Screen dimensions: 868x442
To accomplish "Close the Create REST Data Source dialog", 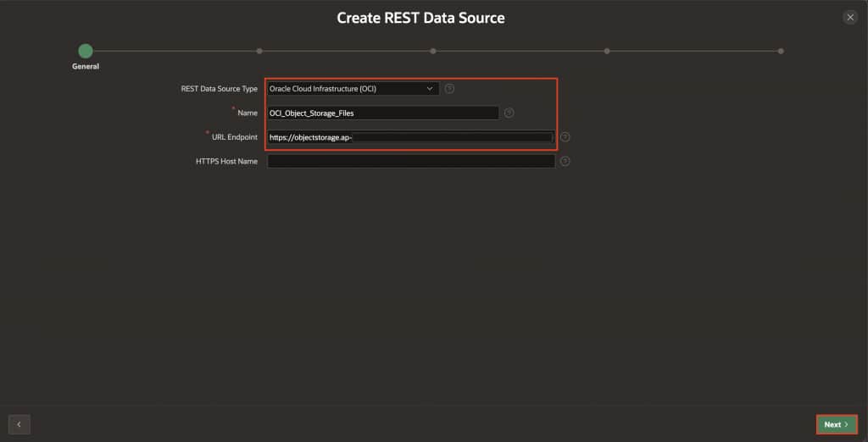I will (850, 17).
